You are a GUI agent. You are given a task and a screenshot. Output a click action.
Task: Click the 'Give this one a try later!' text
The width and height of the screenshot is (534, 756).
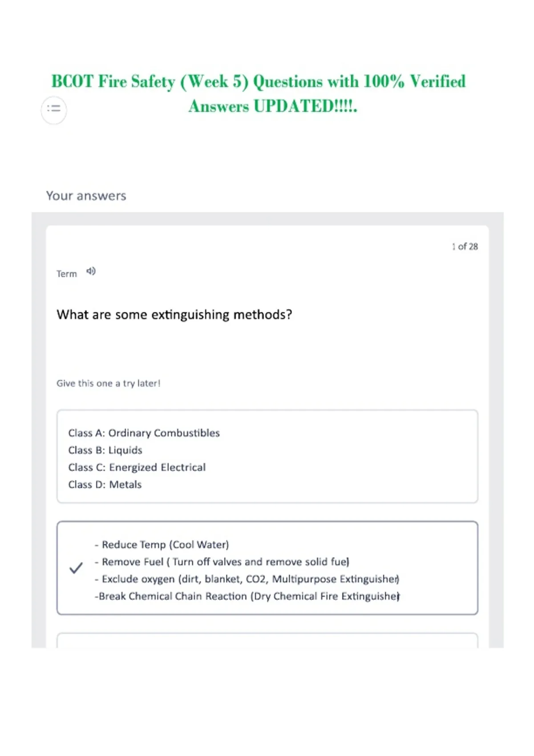pos(108,383)
